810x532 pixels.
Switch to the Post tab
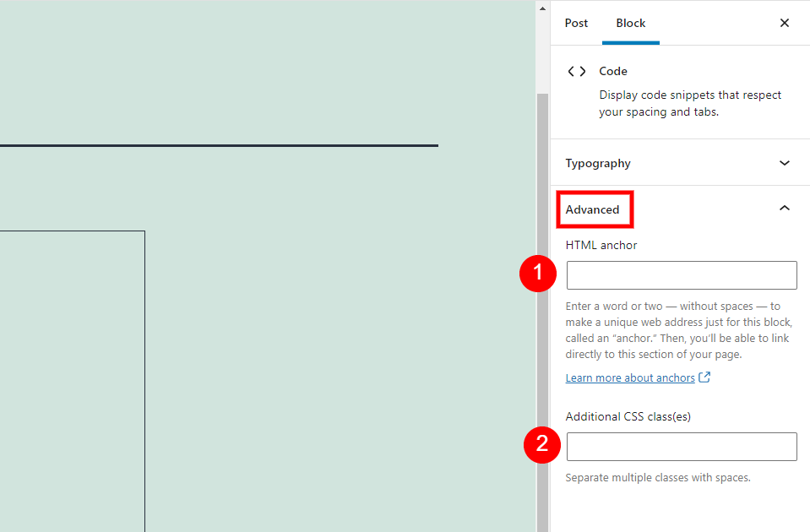coord(576,24)
